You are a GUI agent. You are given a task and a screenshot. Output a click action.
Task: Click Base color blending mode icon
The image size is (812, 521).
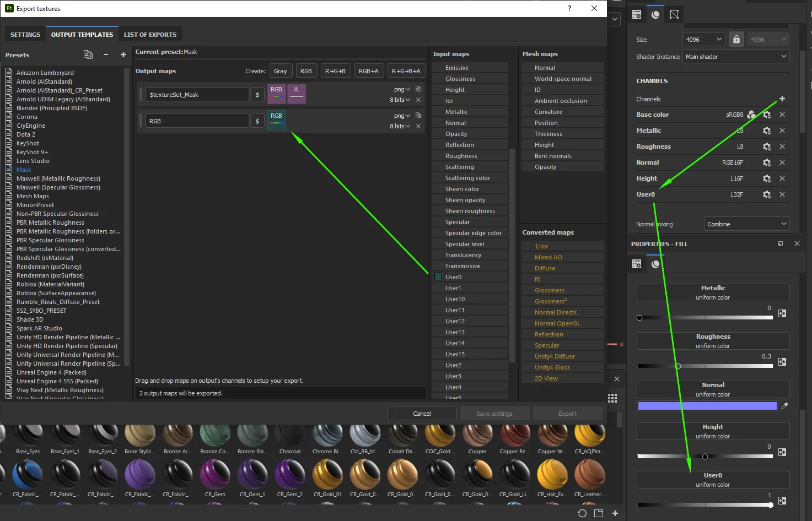751,115
